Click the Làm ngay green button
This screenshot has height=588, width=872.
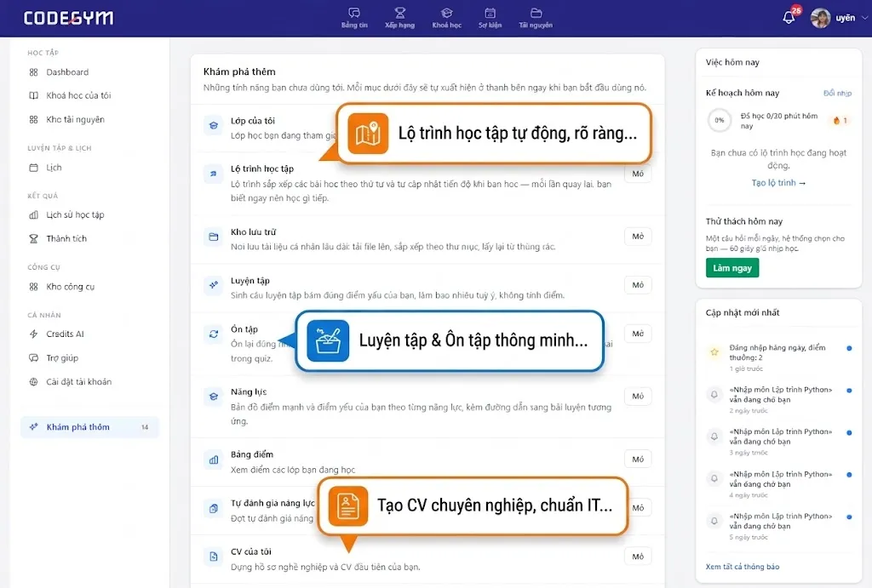(732, 268)
